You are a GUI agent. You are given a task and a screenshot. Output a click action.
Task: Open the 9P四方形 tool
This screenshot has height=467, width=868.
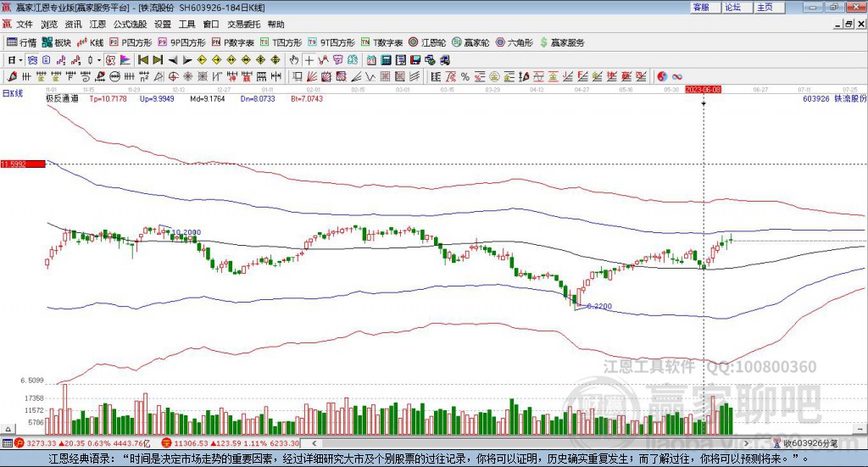click(x=181, y=42)
